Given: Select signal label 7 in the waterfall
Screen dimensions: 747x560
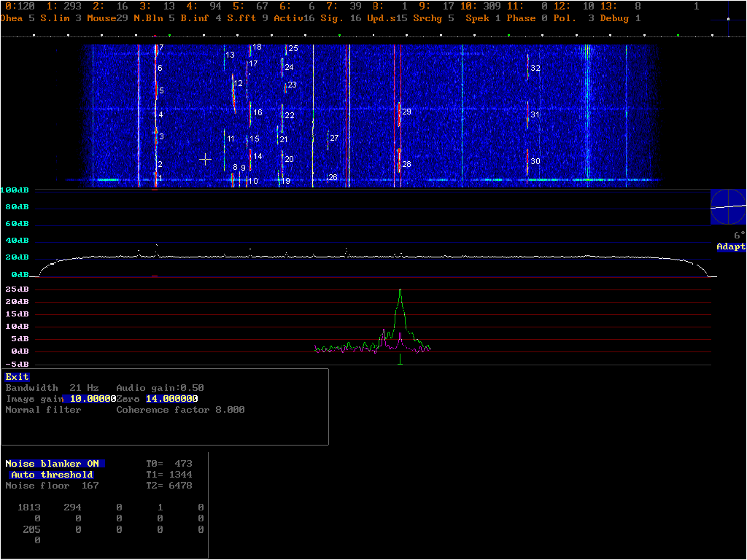Looking at the screenshot, I should click(161, 47).
